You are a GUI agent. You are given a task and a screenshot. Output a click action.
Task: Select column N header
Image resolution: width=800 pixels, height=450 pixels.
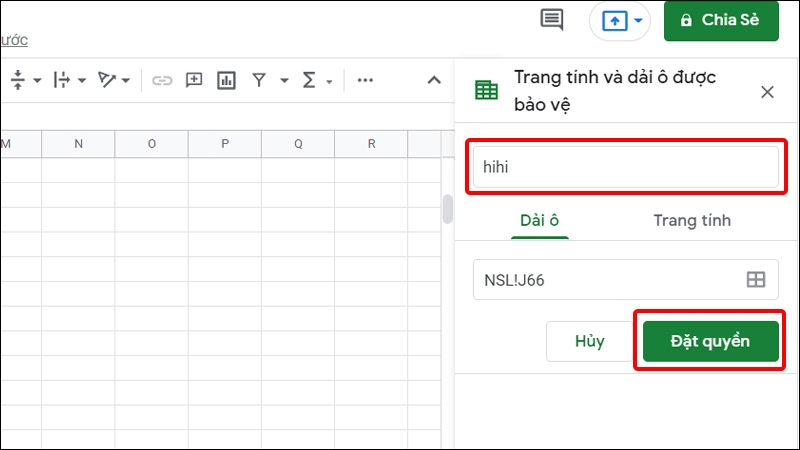78,144
